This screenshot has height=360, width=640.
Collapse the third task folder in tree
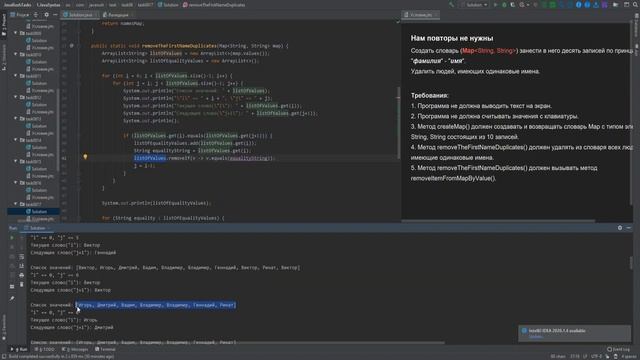point(16,76)
